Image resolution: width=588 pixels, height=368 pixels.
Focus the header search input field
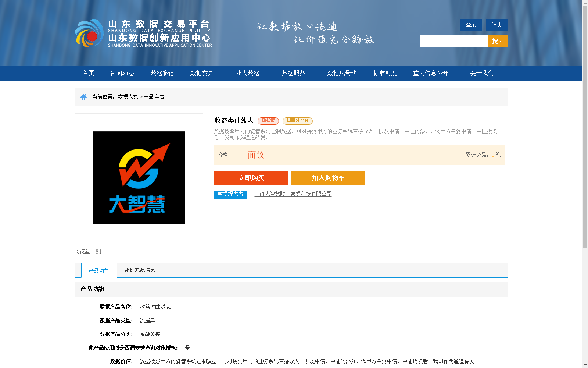click(453, 41)
